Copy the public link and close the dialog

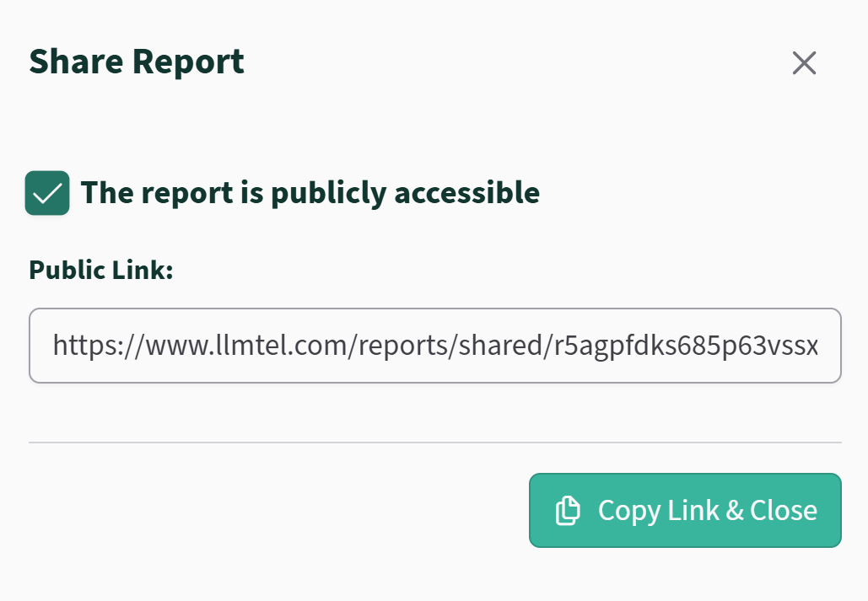[x=684, y=511]
